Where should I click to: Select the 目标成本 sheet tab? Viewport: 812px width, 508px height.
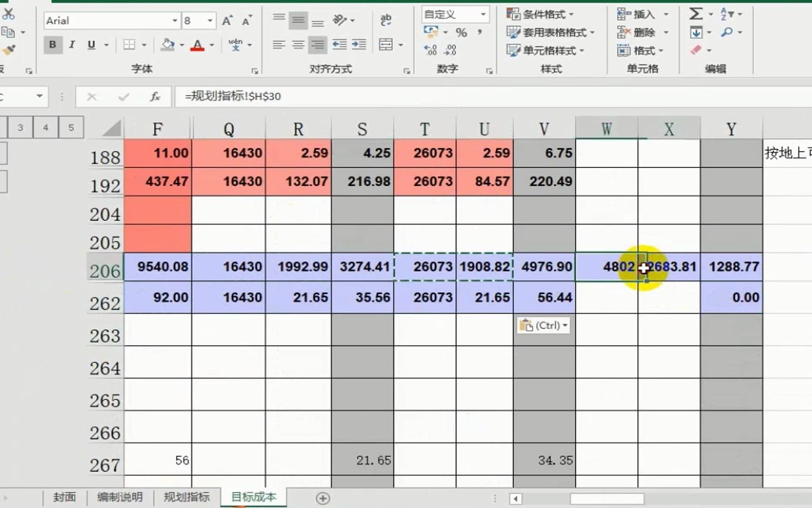coord(254,497)
